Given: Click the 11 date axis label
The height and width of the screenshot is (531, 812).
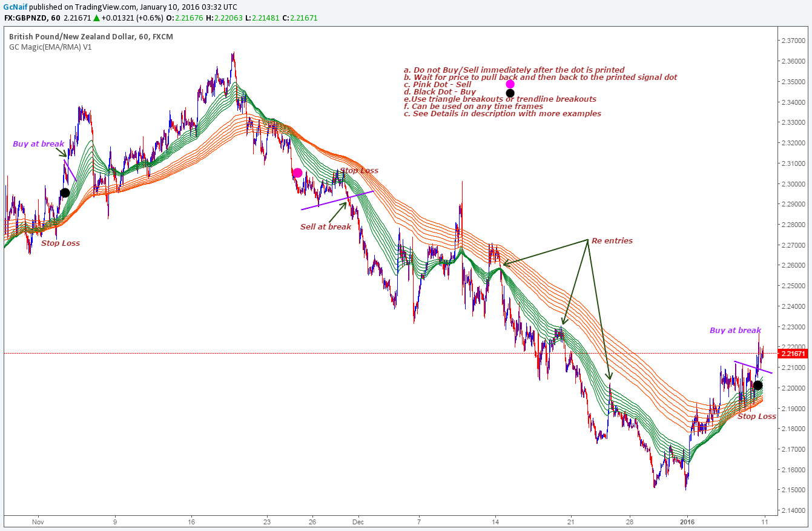Looking at the screenshot, I should click(x=764, y=521).
